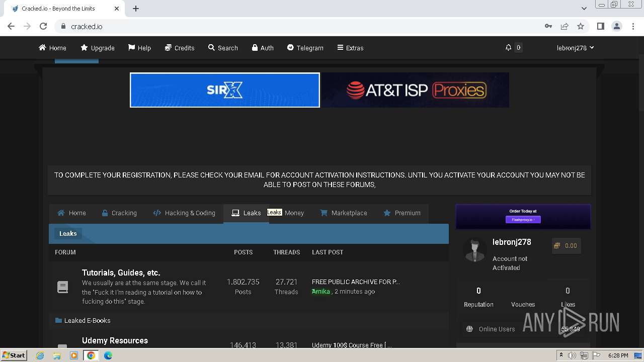Open the Chrome profile avatar
Image resolution: width=644 pixels, height=362 pixels.
pyautogui.click(x=616, y=26)
